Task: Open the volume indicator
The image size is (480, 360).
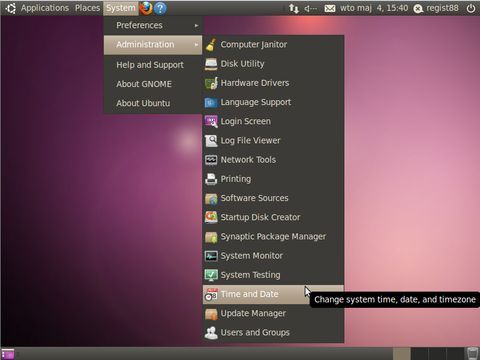Action: [311, 8]
